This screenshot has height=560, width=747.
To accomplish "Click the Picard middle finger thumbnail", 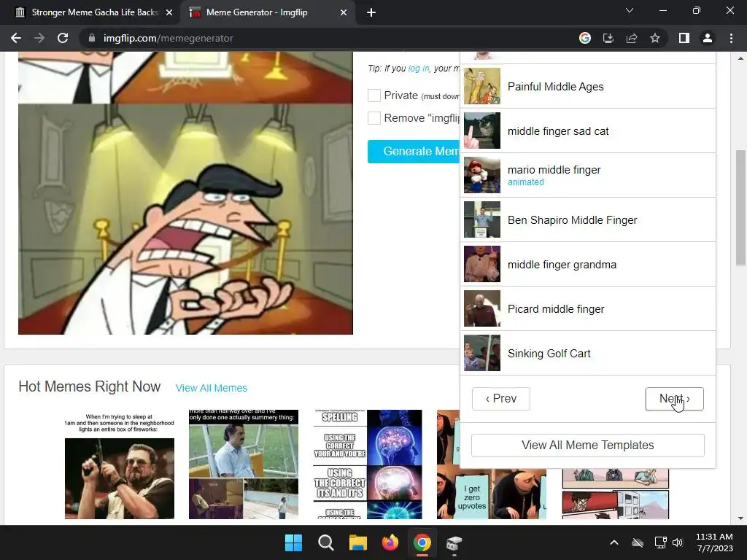I will pyautogui.click(x=482, y=308).
